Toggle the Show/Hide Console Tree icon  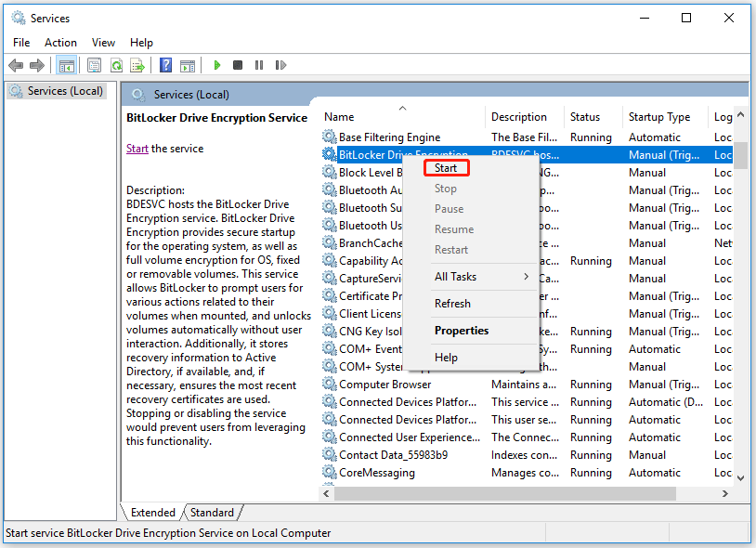tap(67, 65)
